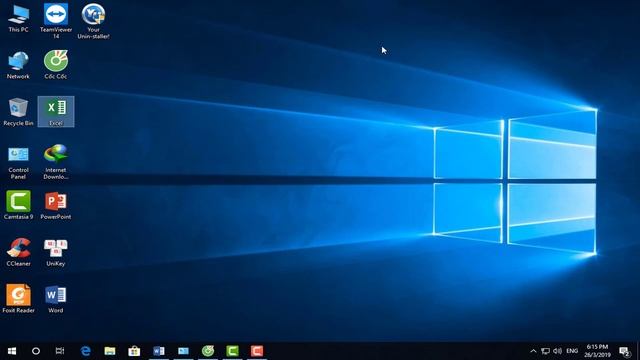Open This PC desktop icon
The image size is (640, 360).
click(18, 18)
